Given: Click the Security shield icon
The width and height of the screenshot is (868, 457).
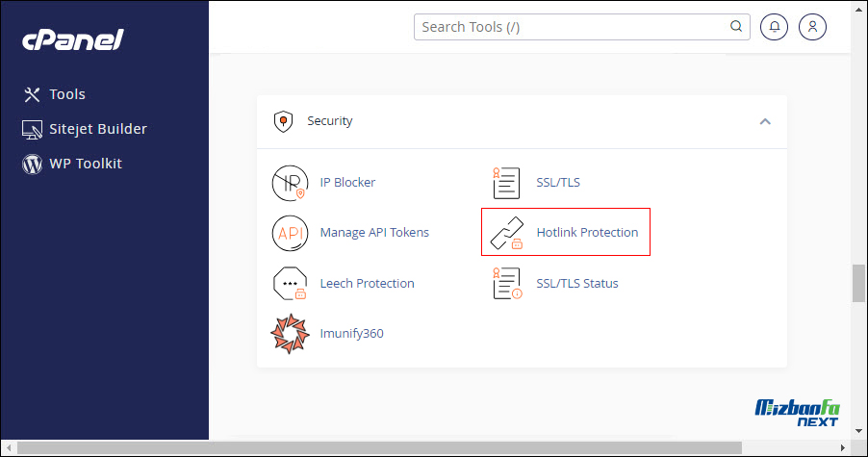Looking at the screenshot, I should coord(284,121).
